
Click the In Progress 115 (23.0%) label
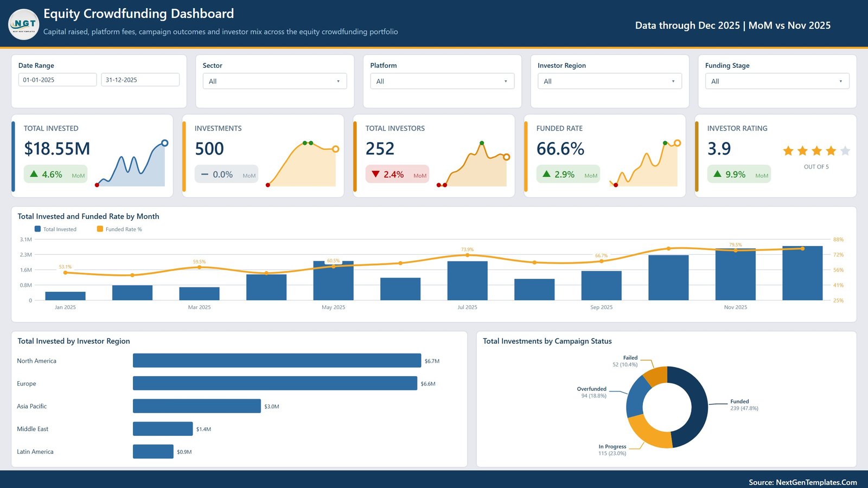[x=612, y=450]
